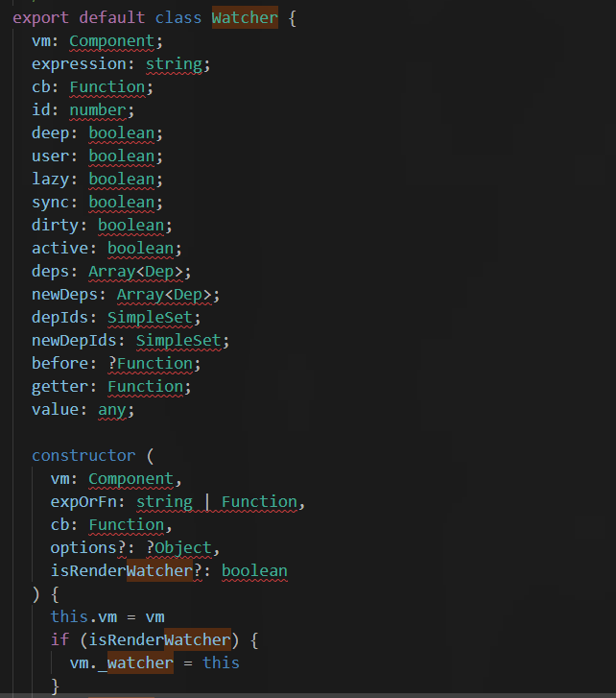616x698 pixels.
Task: Click 'Array<Dep>' type on the newDeps line
Action: pos(168,294)
